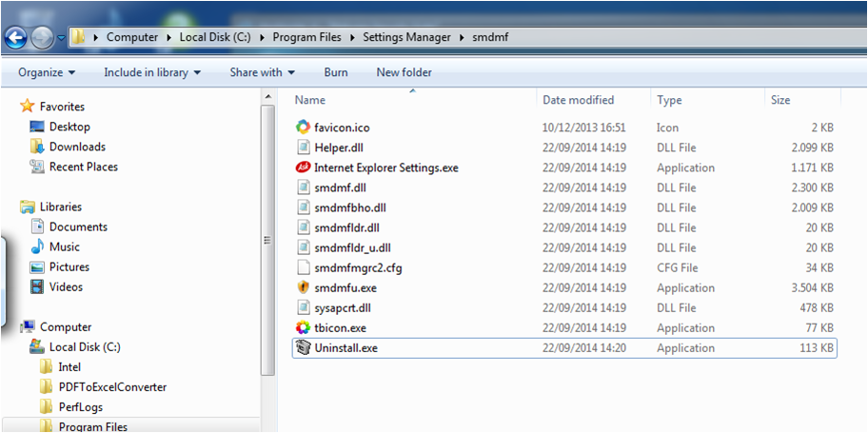Open Downloads in the navigation pane
The width and height of the screenshot is (868, 433).
(77, 147)
